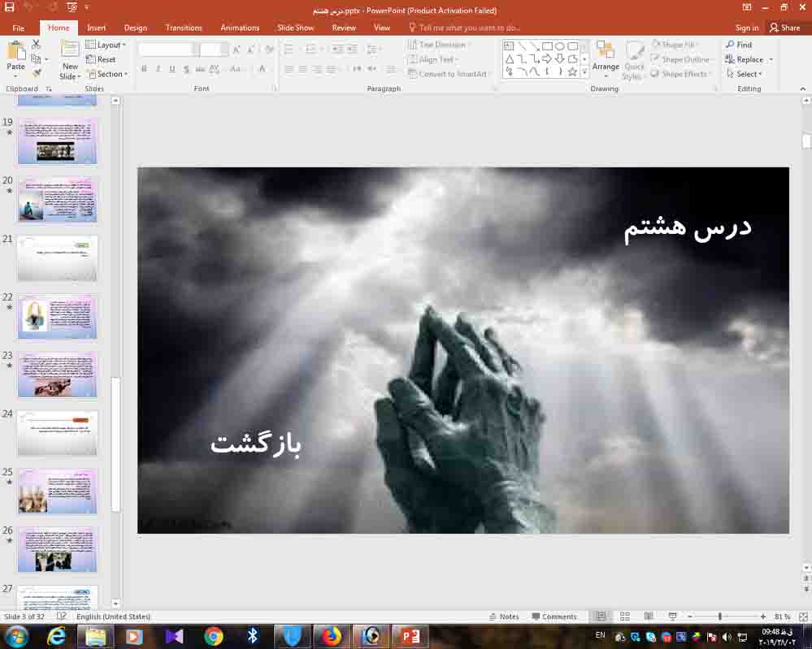Screen dimensions: 812x649
Task: Toggle the Comments pane
Action: (x=554, y=617)
